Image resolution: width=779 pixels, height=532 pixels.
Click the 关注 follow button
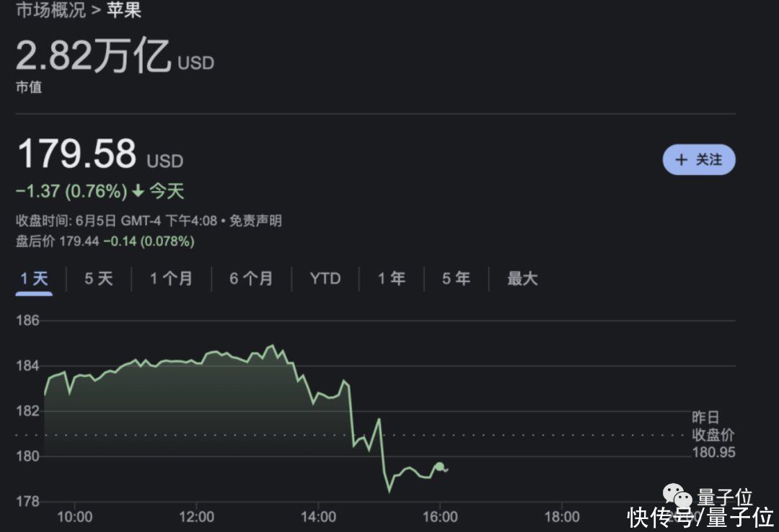tap(698, 160)
